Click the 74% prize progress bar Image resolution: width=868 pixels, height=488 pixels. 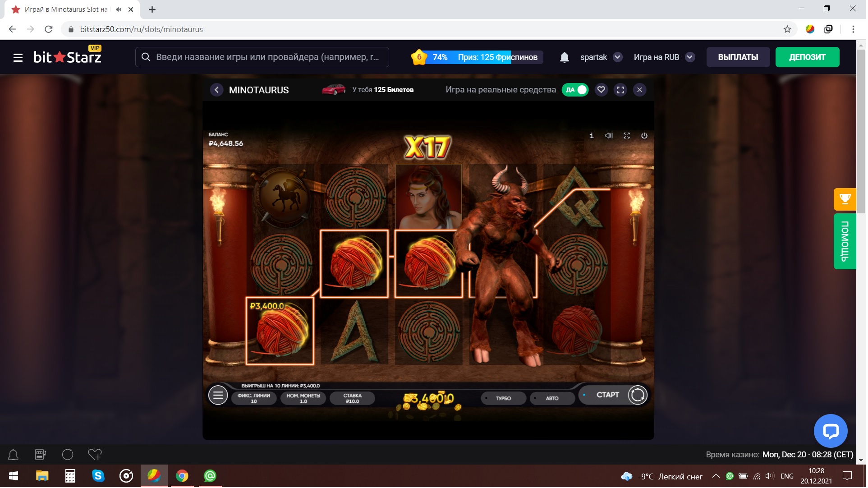pos(482,57)
